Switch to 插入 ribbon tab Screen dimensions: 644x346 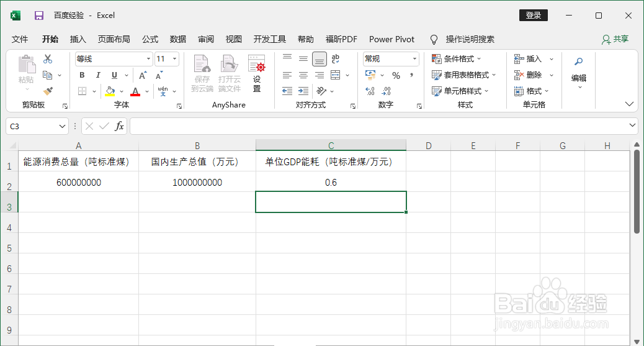78,40
